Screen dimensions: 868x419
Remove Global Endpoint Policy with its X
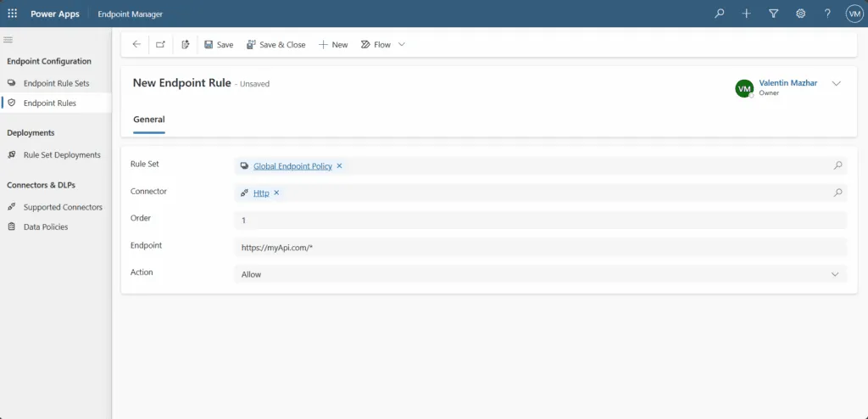pos(339,165)
